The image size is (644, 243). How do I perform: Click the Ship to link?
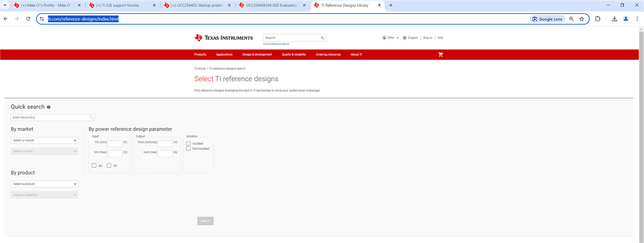(x=427, y=37)
